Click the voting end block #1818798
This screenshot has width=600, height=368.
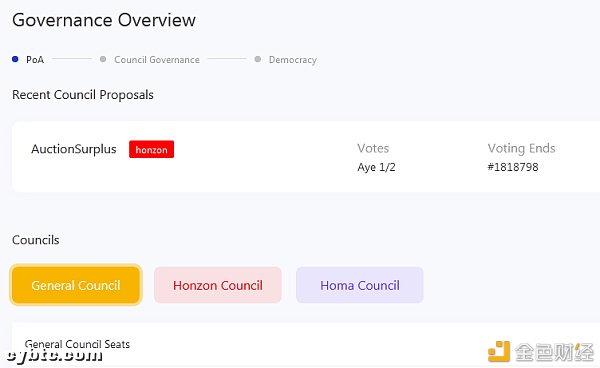click(513, 167)
